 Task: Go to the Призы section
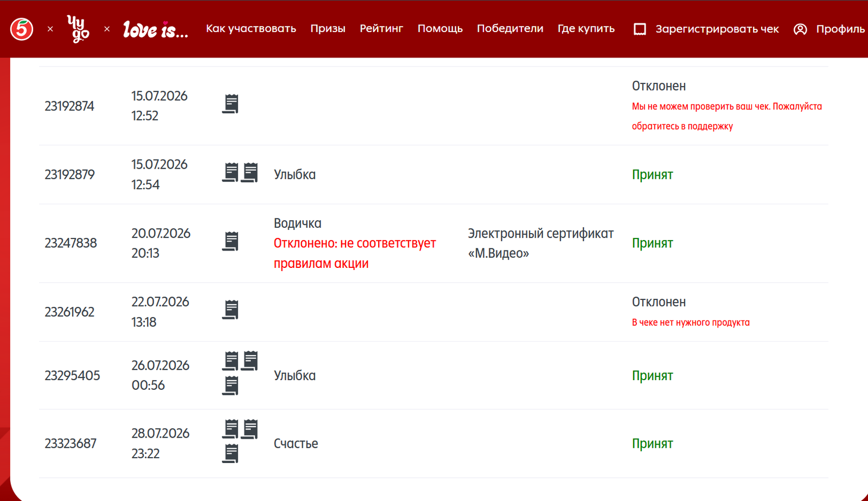(x=328, y=29)
